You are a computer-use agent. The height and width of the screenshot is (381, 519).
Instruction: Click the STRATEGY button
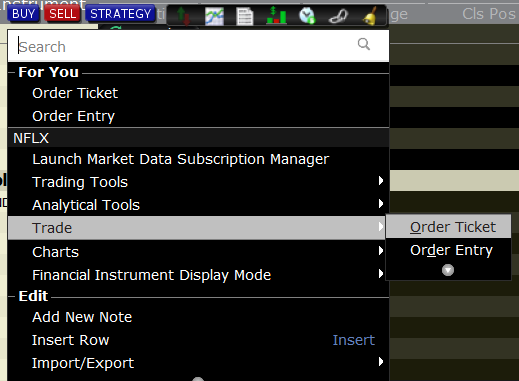[x=120, y=14]
